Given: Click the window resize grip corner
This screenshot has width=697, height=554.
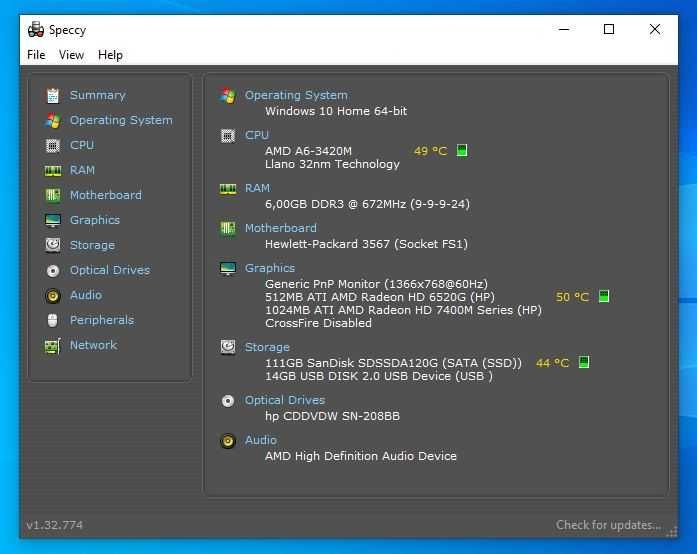Looking at the screenshot, I should coord(672,532).
